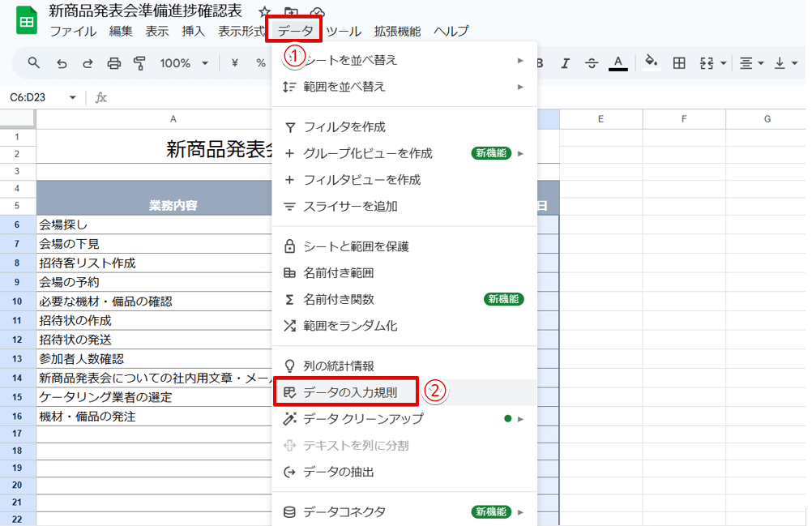812x526 pixels.
Task: Star the document title
Action: (265, 11)
